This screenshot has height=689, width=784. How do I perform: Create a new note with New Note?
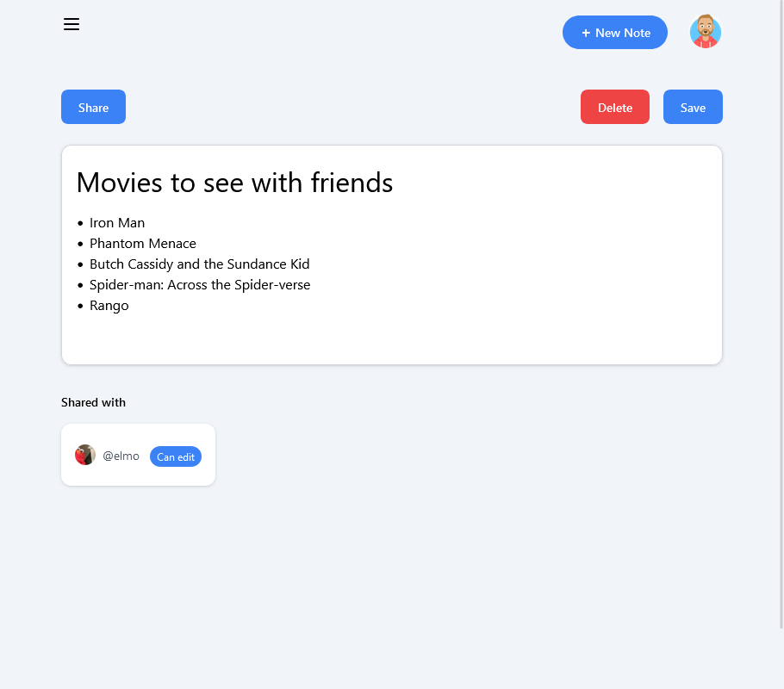(x=614, y=33)
